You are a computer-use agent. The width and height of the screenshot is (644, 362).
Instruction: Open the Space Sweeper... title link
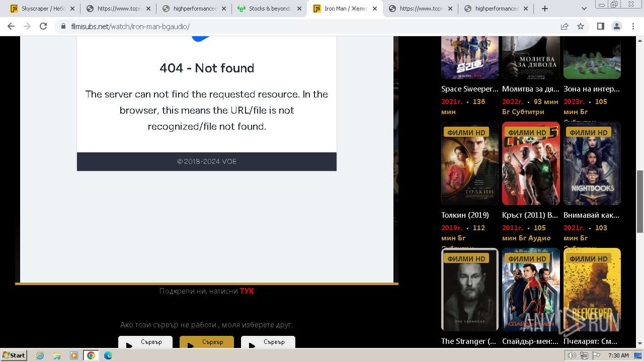coord(470,89)
